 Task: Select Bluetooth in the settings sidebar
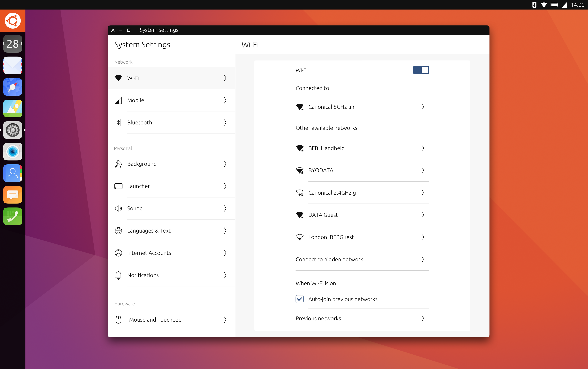(x=171, y=122)
